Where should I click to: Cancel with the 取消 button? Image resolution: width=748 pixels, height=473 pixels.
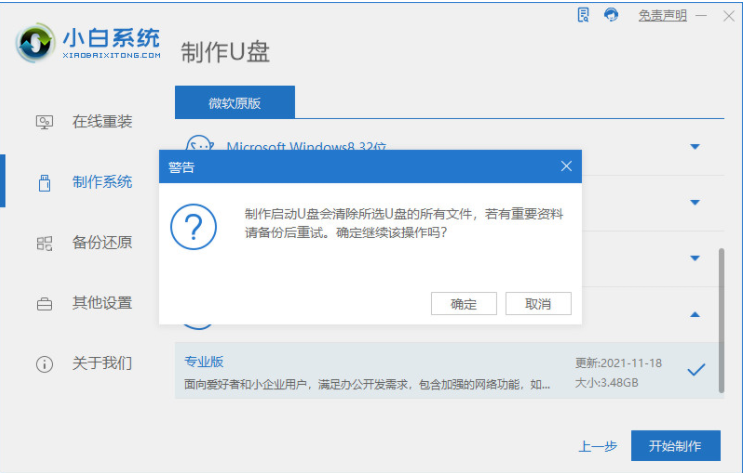(x=538, y=304)
